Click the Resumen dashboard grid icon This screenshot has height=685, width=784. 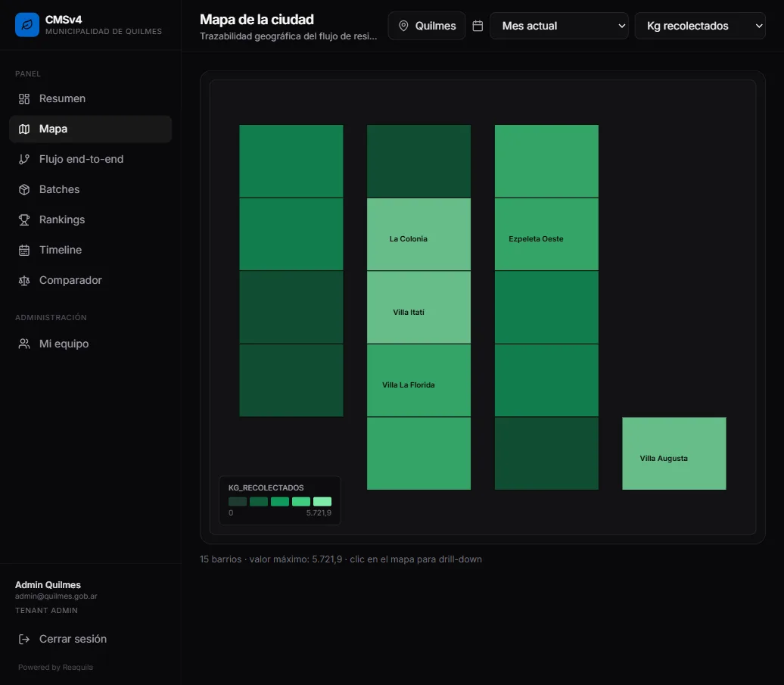pos(24,99)
